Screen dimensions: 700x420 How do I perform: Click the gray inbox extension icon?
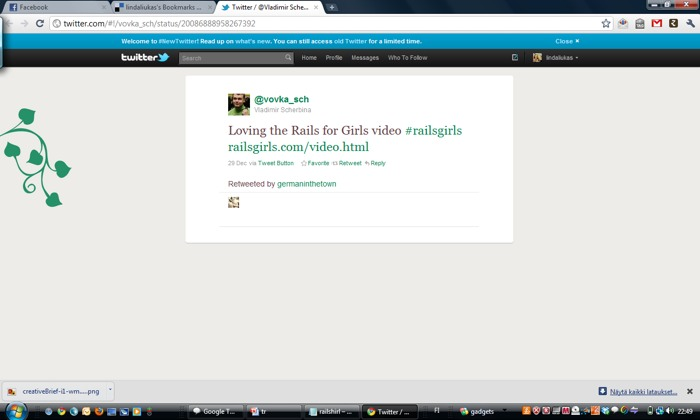(x=640, y=23)
